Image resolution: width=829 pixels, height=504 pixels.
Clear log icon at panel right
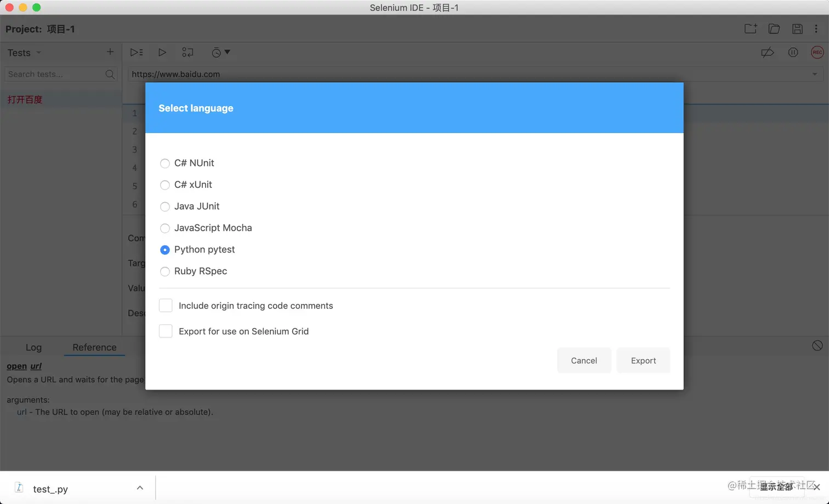pos(817,345)
